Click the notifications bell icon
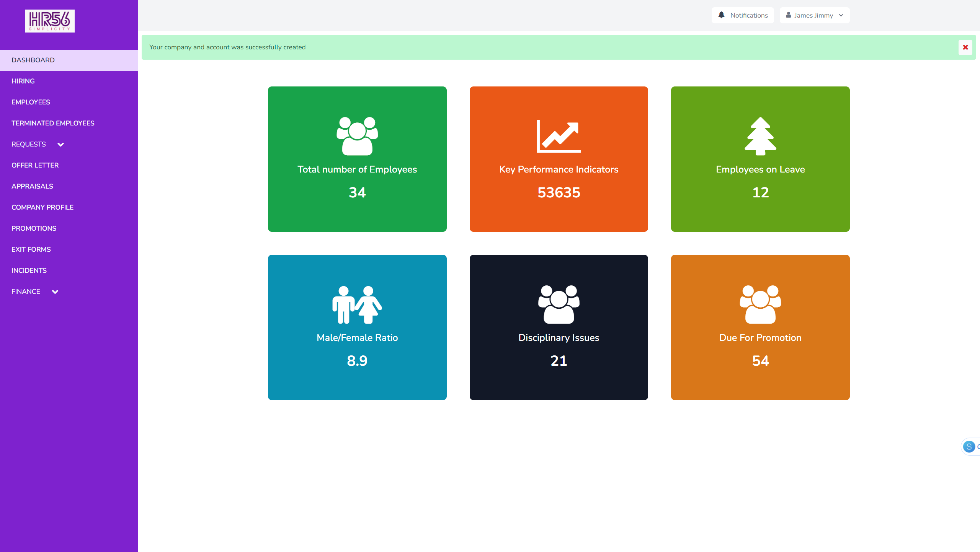Image resolution: width=980 pixels, height=552 pixels. (722, 15)
